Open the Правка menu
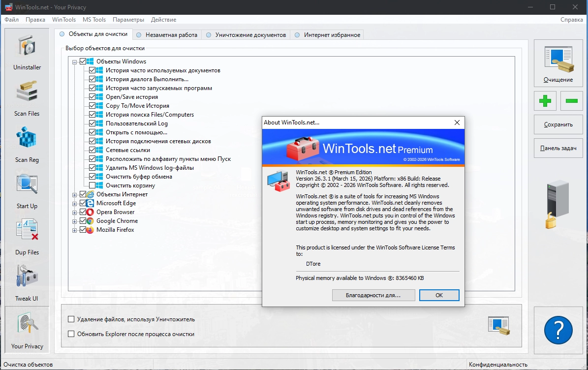This screenshot has height=370, width=588. [x=35, y=20]
